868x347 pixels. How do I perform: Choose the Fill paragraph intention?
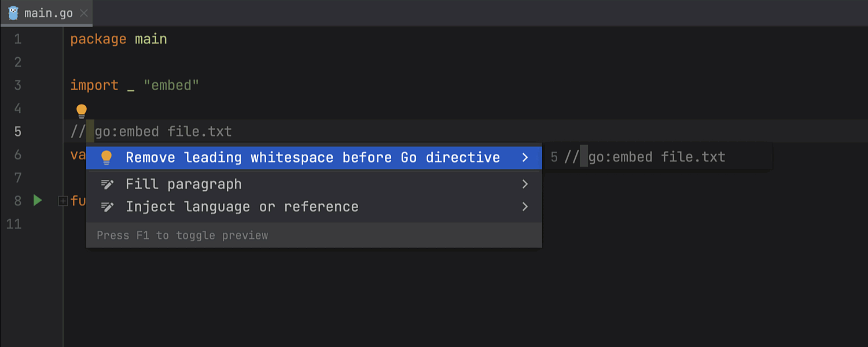click(183, 184)
